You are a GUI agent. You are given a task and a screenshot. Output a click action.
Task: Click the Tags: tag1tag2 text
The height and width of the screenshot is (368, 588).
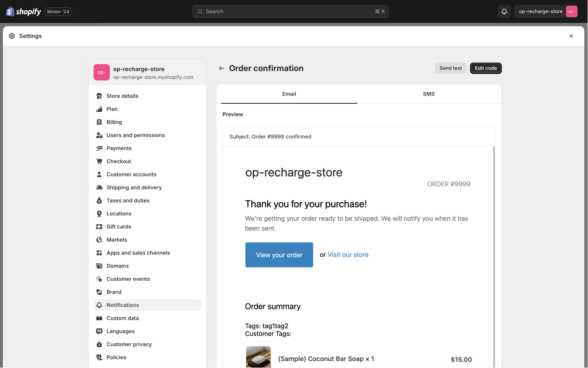click(x=267, y=326)
